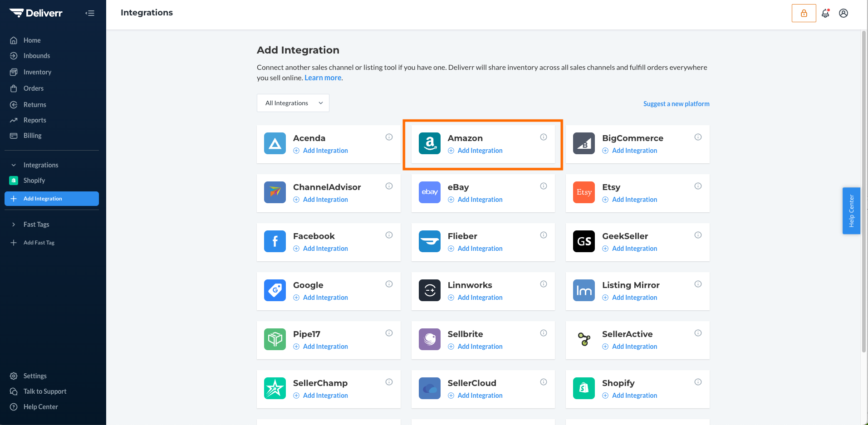Collapse the Integrations sidebar section
The height and width of the screenshot is (425, 868).
[x=14, y=165]
